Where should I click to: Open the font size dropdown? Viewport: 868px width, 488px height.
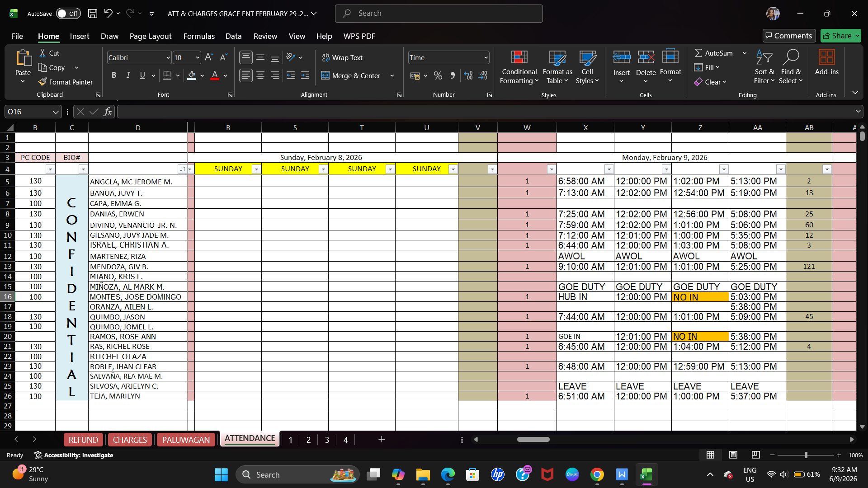tap(198, 58)
